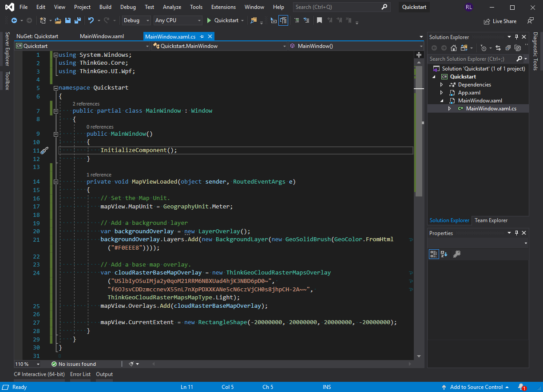Open the Any CPU platform dropdown
The height and width of the screenshot is (392, 543).
point(178,20)
